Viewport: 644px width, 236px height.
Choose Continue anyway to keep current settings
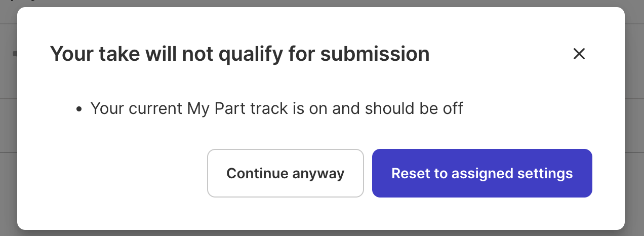click(285, 173)
